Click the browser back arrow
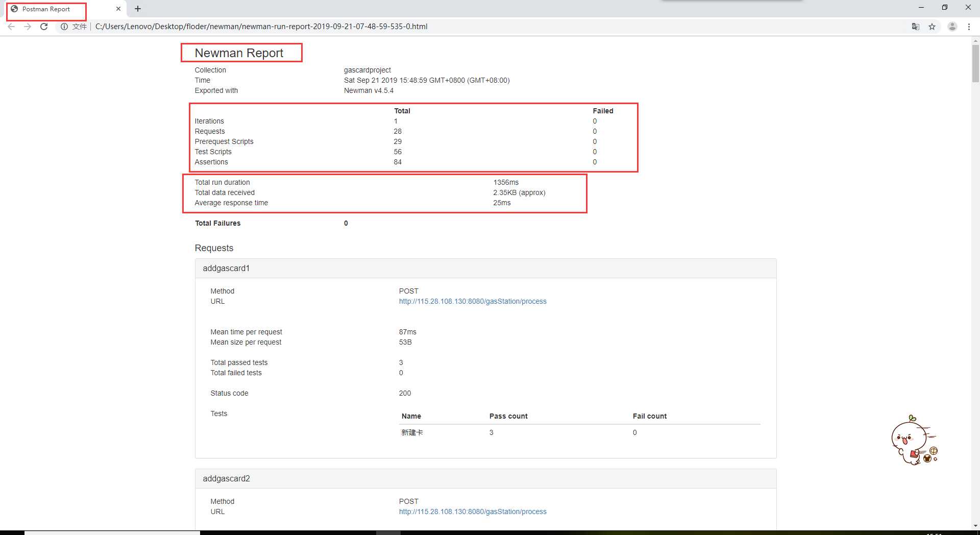This screenshot has width=980, height=535. (11, 27)
